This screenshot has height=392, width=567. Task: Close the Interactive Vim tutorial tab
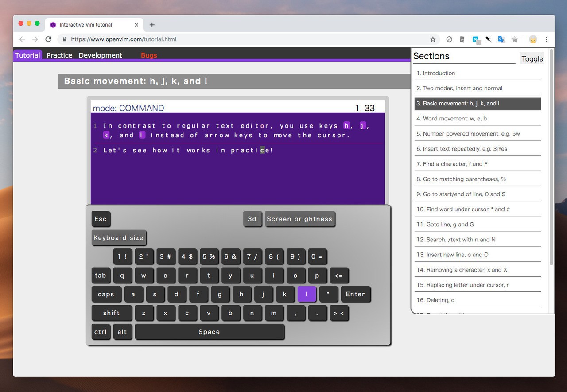coord(136,25)
